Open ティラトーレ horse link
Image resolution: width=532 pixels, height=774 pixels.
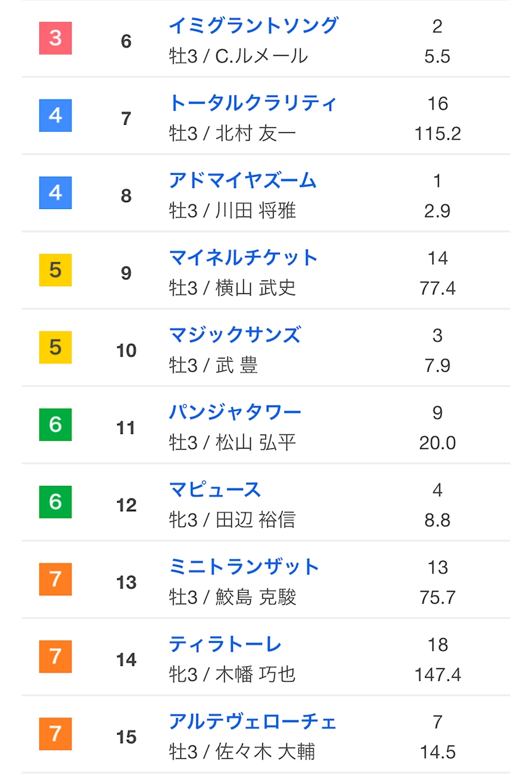click(x=225, y=644)
